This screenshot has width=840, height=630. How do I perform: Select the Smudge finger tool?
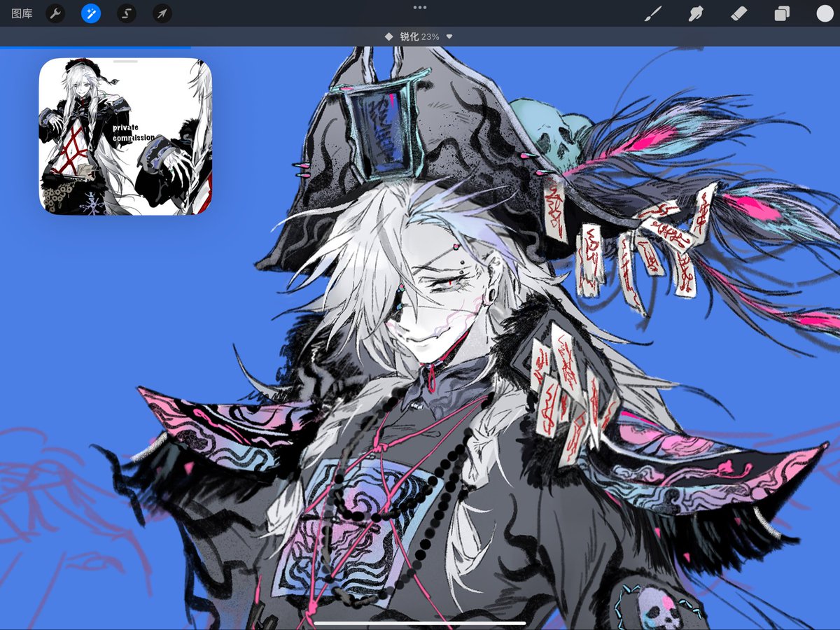click(x=696, y=13)
